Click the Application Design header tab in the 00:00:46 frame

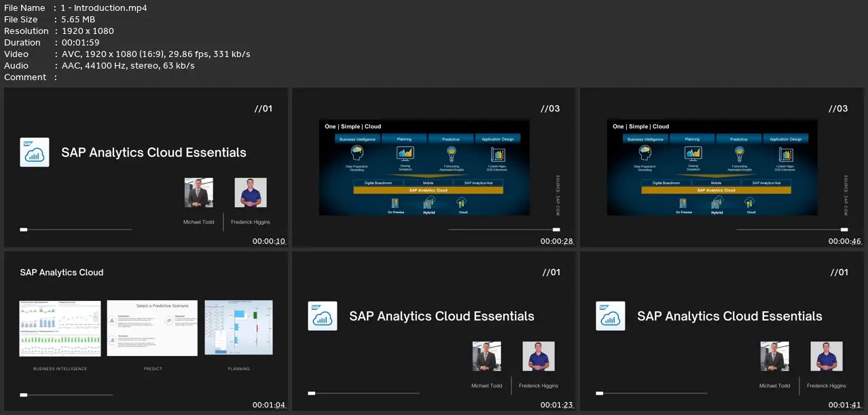pos(786,139)
